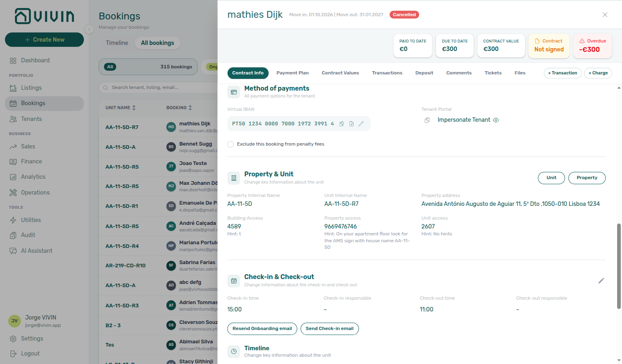Exclude this booking from penalty fees

pyautogui.click(x=231, y=144)
